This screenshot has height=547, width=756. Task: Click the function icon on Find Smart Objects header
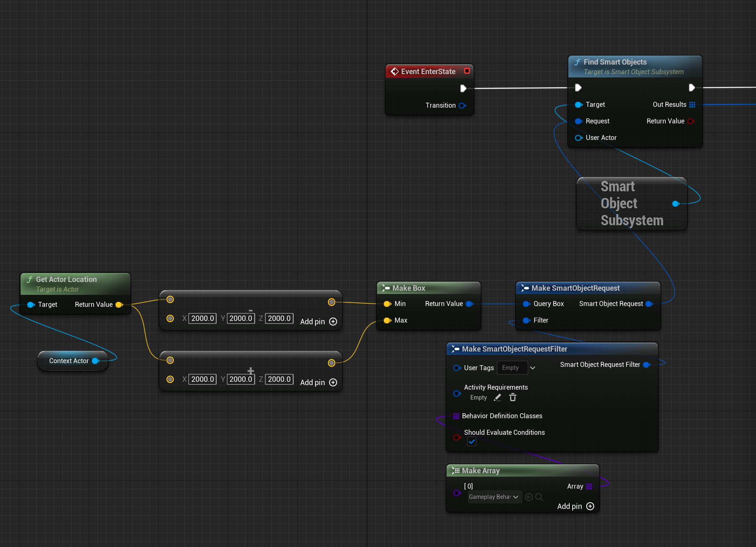tap(577, 62)
